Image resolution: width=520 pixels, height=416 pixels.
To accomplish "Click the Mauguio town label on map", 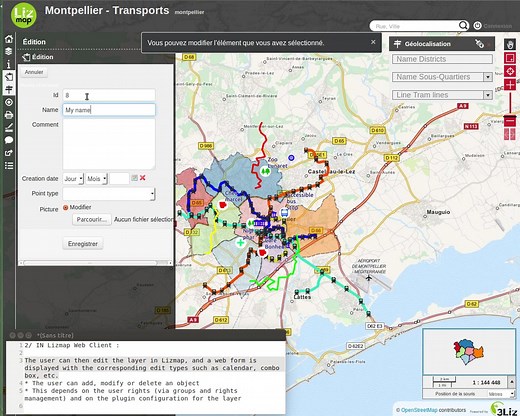I will 438,212.
